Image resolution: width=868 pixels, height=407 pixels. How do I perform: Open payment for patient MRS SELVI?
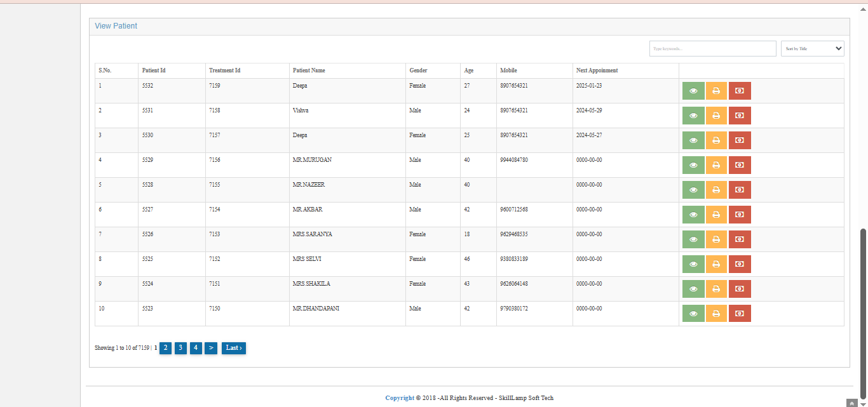(x=740, y=264)
